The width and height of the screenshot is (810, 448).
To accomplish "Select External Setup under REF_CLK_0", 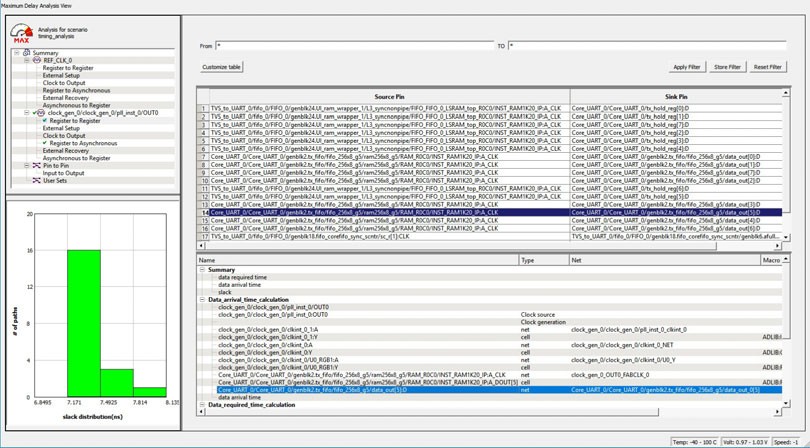I will 61,75.
